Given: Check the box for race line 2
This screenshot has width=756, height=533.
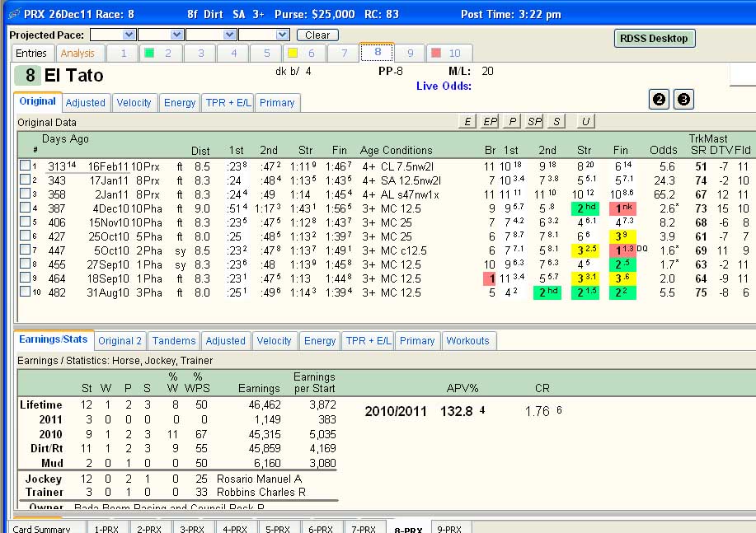Looking at the screenshot, I should click(x=25, y=180).
